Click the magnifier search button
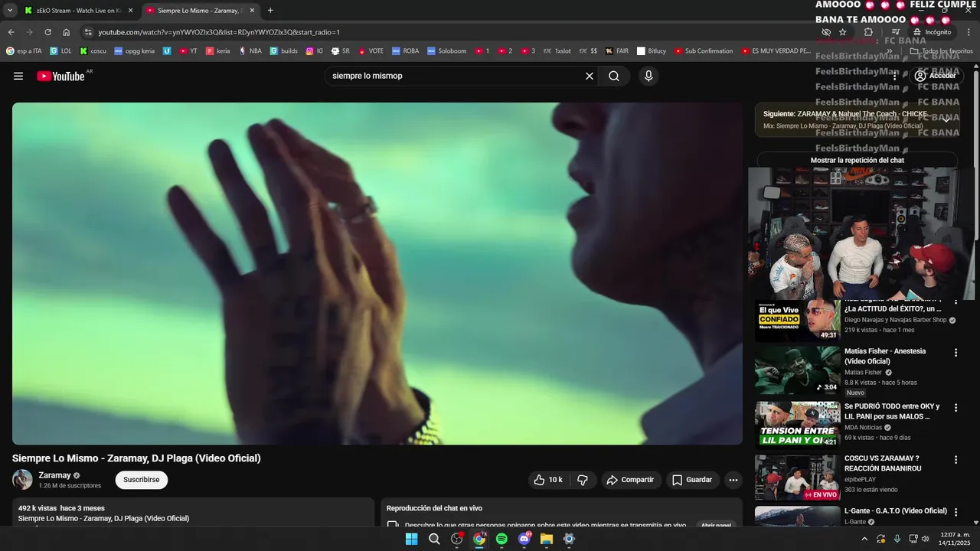 click(x=614, y=76)
